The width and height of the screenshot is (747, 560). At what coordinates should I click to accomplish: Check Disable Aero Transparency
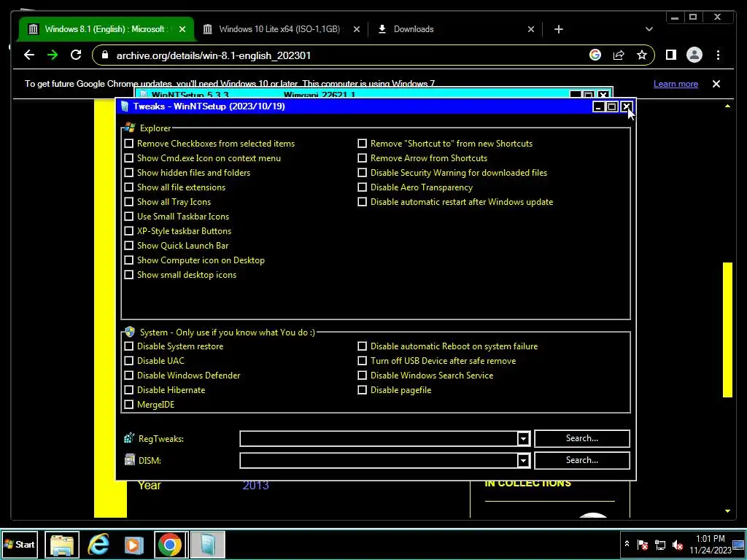362,187
